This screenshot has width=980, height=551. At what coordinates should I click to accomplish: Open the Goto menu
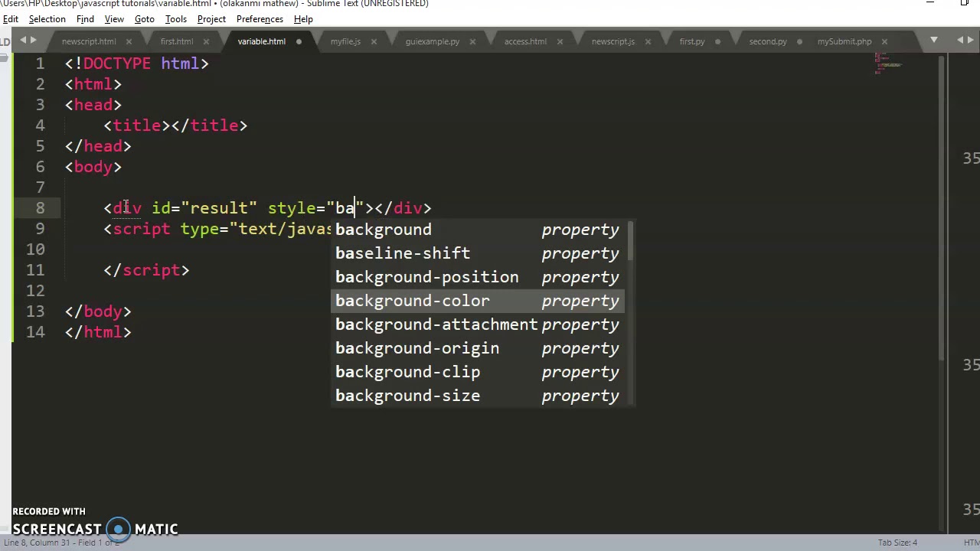point(145,19)
